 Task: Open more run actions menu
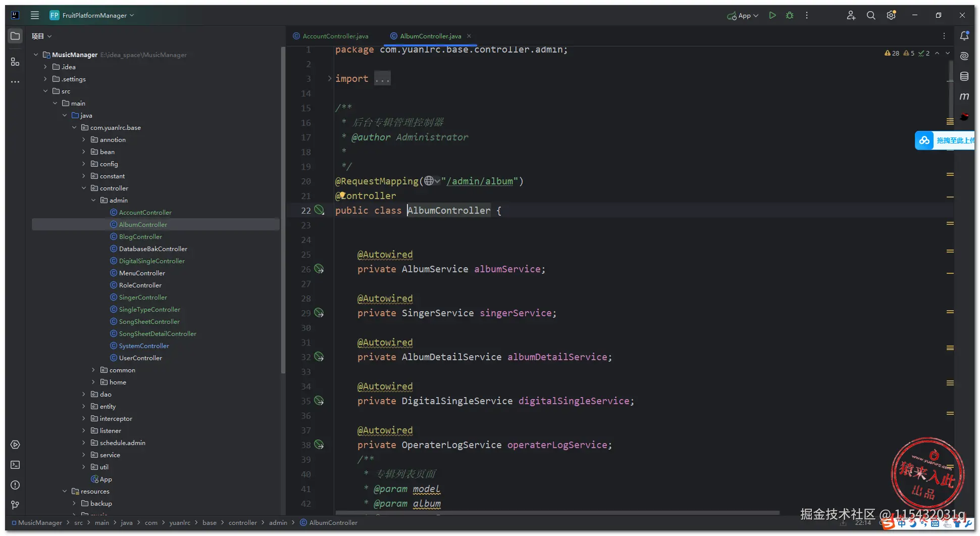[807, 15]
